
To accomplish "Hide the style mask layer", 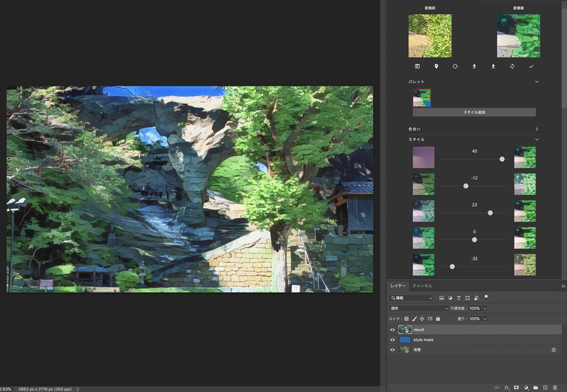I will [393, 340].
